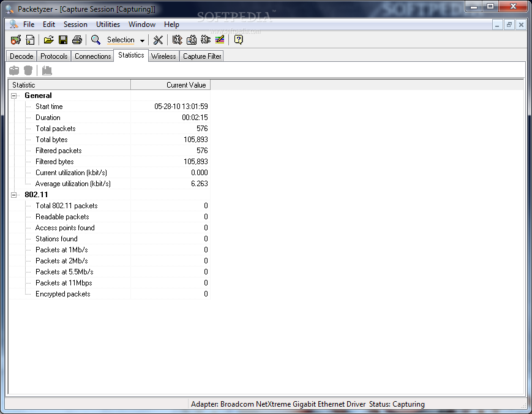
Task: Click the Selection toolbar button
Action: click(x=121, y=40)
